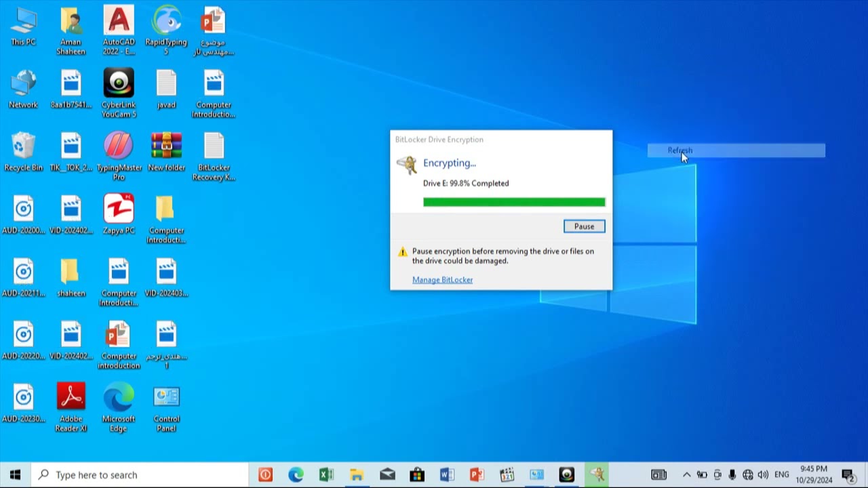Select the Recycle Bin icon
This screenshot has width=868, height=488.
click(x=23, y=152)
